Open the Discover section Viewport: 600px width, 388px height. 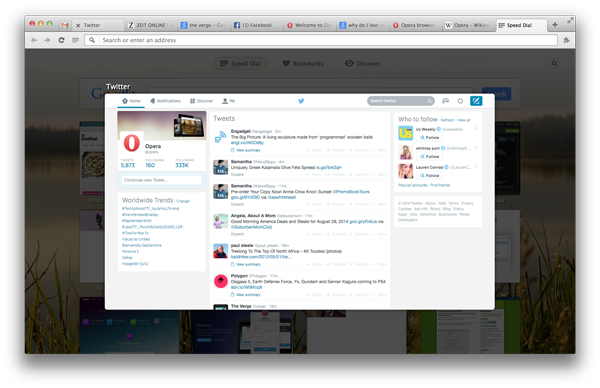362,64
